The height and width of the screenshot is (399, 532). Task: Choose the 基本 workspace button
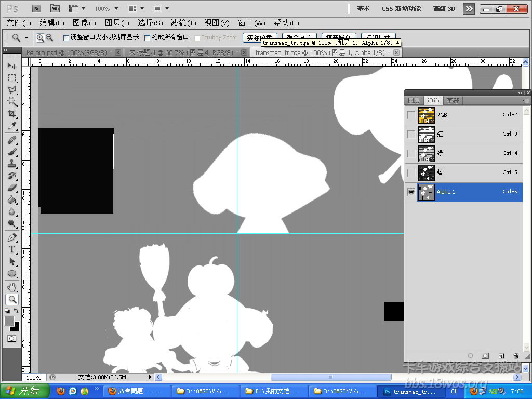[x=364, y=9]
